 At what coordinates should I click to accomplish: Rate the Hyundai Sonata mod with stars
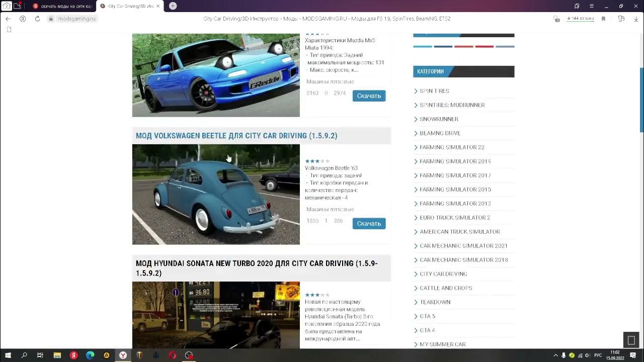(317, 295)
